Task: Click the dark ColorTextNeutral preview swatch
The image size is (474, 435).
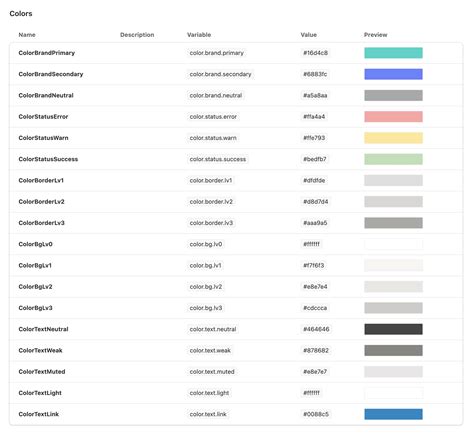Action: [x=393, y=329]
